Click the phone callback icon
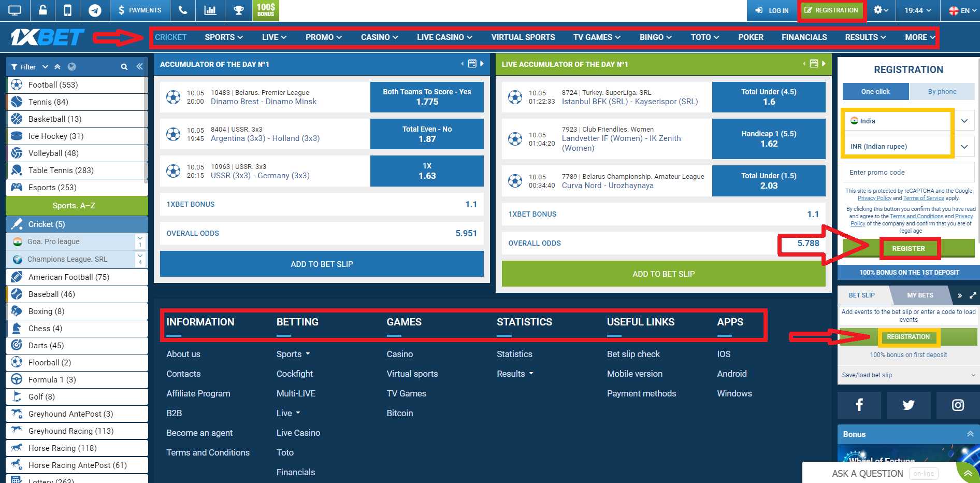Screen dimensions: 980x483 click(183, 10)
